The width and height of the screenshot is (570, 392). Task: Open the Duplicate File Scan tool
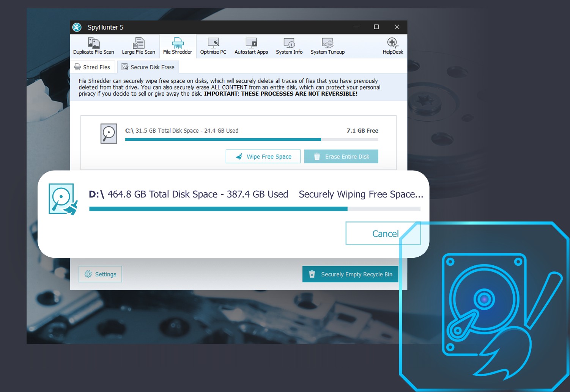(x=93, y=45)
